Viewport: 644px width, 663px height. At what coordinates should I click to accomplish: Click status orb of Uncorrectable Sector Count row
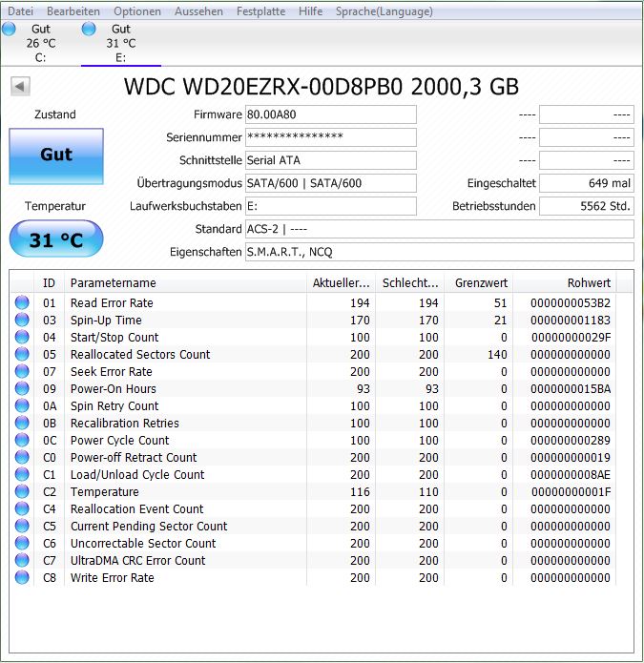click(x=22, y=544)
